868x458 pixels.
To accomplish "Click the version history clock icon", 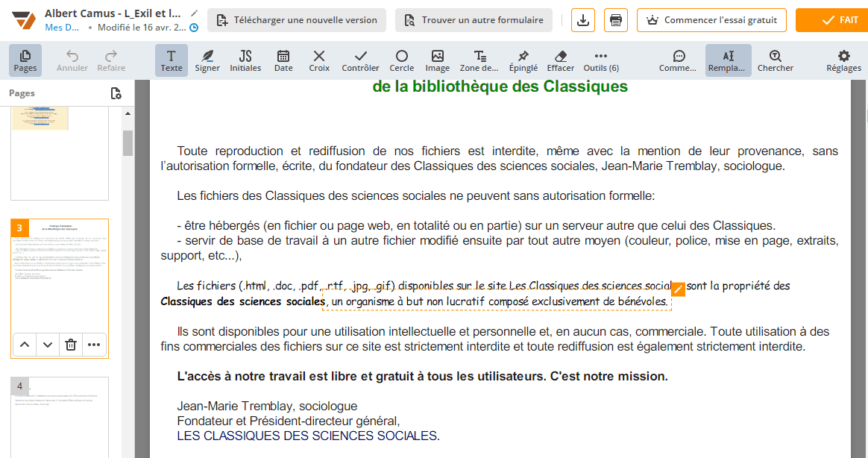I will point(194,27).
